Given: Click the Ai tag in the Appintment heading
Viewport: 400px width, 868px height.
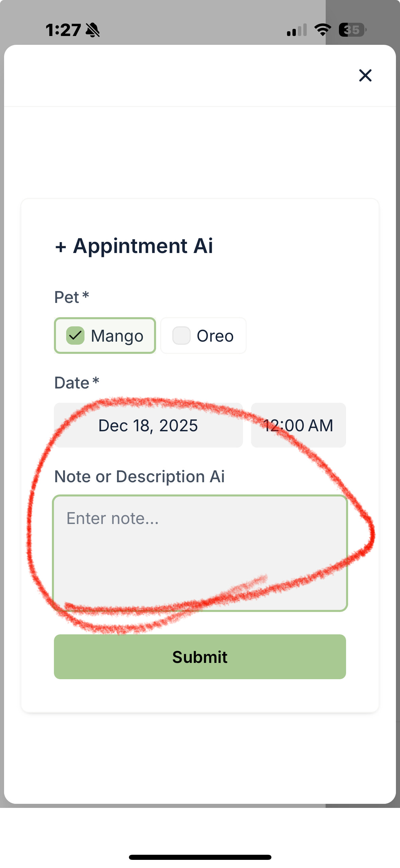Looking at the screenshot, I should (203, 246).
